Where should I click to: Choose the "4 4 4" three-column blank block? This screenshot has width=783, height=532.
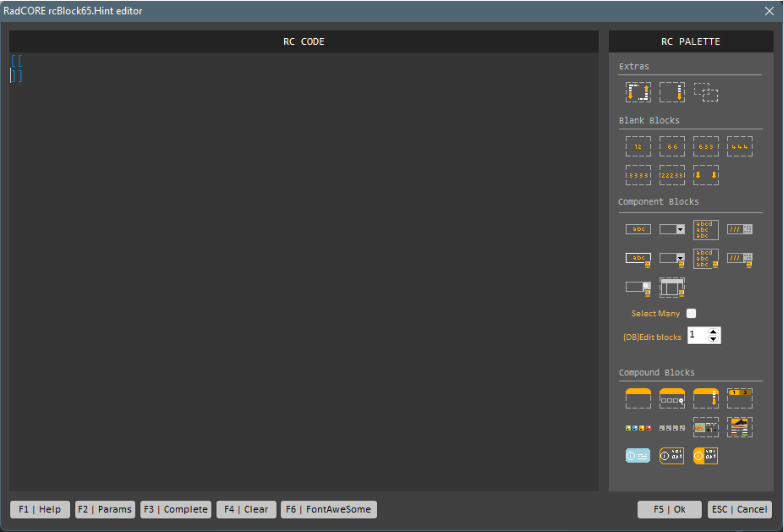point(740,146)
